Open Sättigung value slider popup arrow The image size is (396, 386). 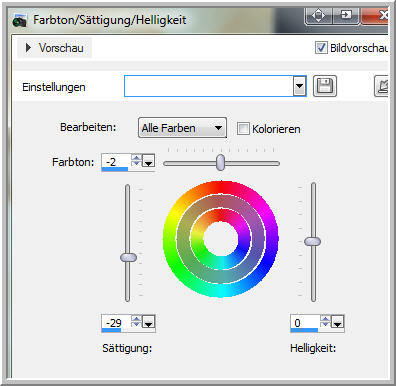click(149, 322)
